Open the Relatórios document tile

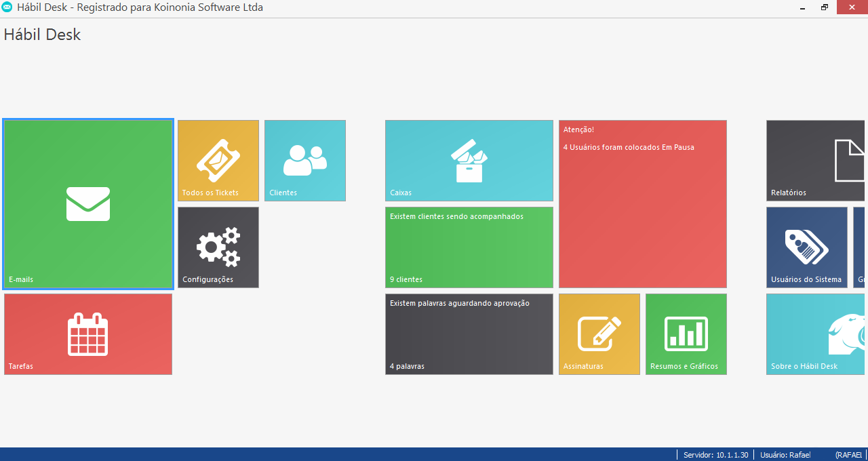816,161
